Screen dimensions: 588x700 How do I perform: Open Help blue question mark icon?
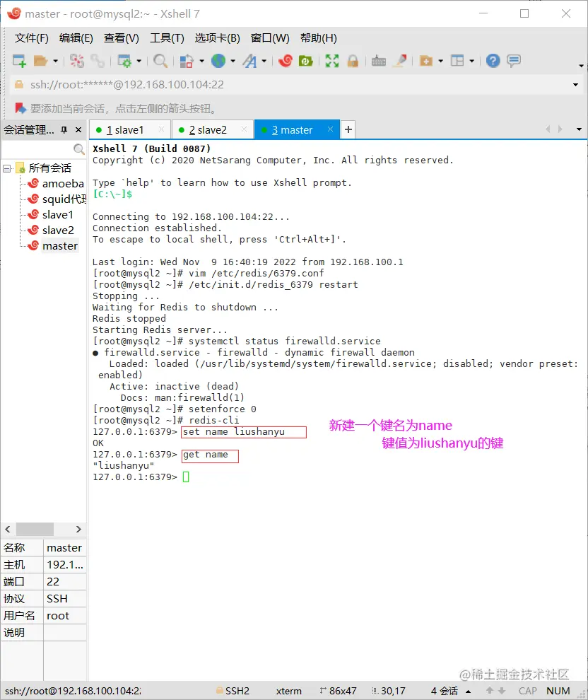(x=493, y=61)
